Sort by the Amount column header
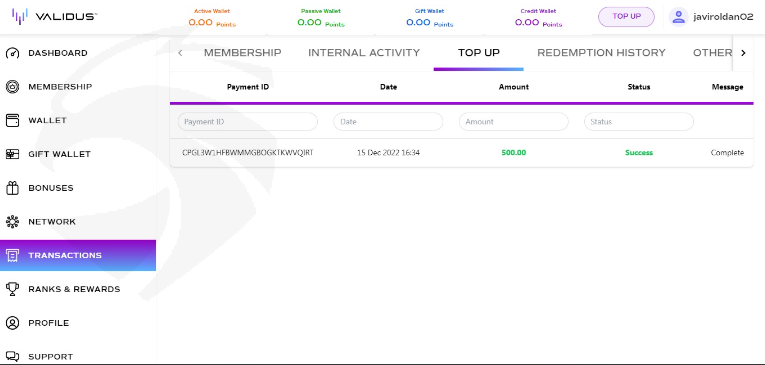 coord(514,87)
